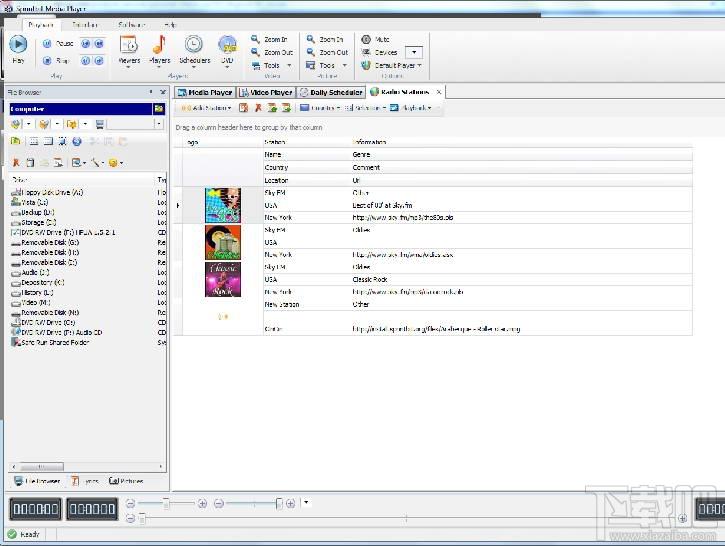The image size is (725, 546).
Task: Click the red pin icon in station toolbar
Action: pos(258,108)
